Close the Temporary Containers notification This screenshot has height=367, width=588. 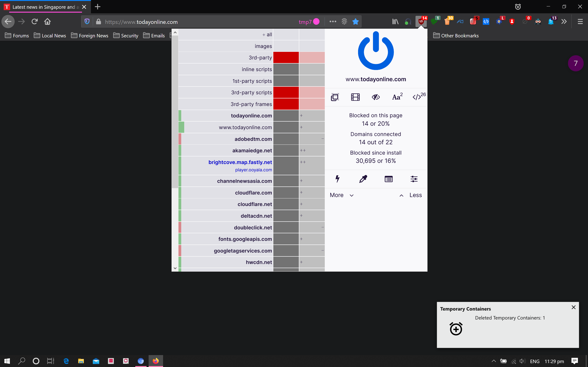point(574,307)
